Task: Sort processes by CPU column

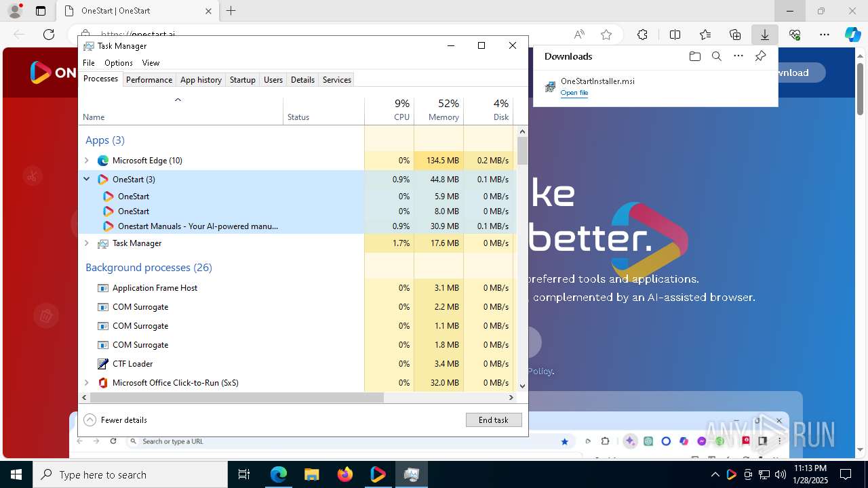Action: click(389, 110)
